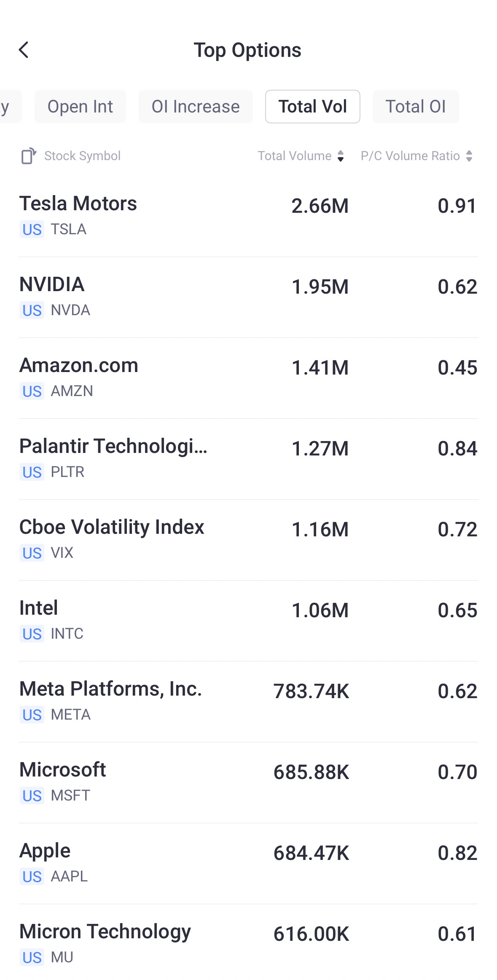Tap the partially hidden leftmost tab

pyautogui.click(x=8, y=107)
